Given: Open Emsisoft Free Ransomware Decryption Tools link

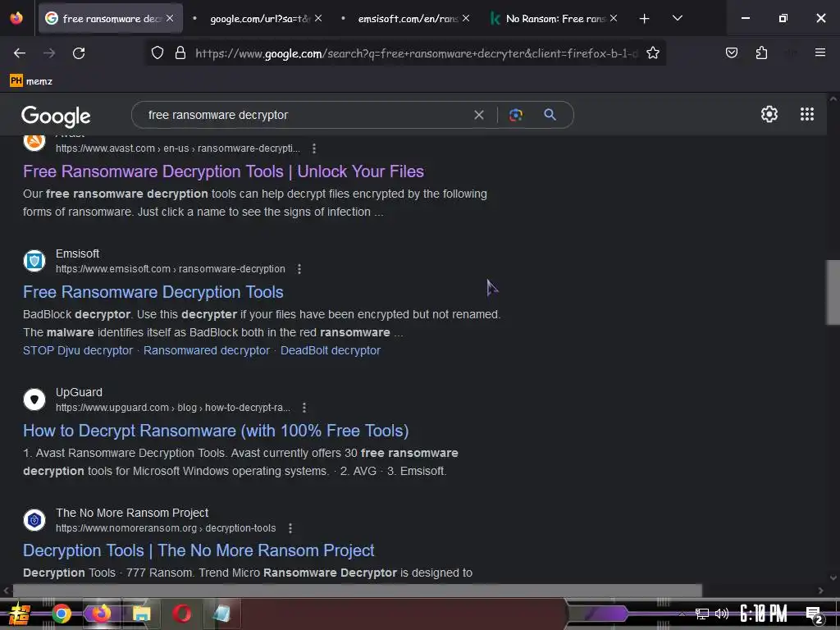Looking at the screenshot, I should click(x=153, y=292).
